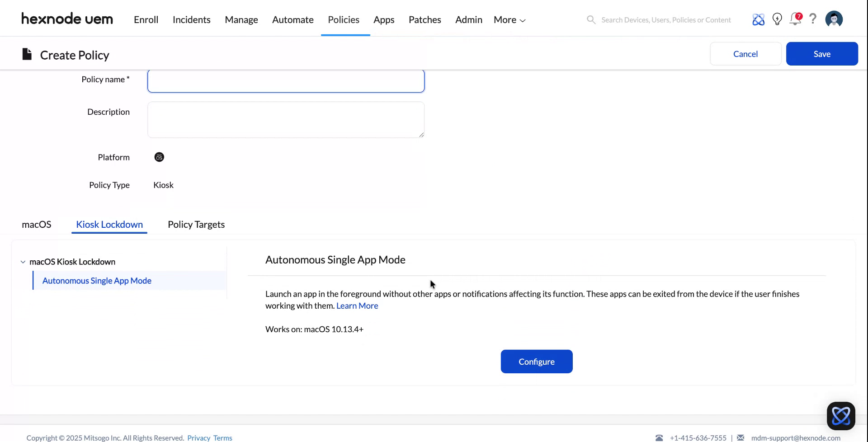868x442 pixels.
Task: Click the search magnifier icon
Action: coord(591,19)
